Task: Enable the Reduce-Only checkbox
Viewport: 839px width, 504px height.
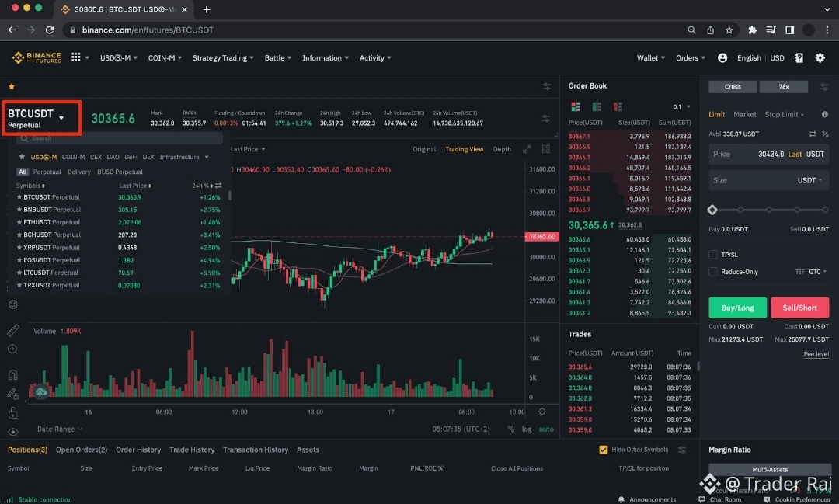Action: coord(712,272)
